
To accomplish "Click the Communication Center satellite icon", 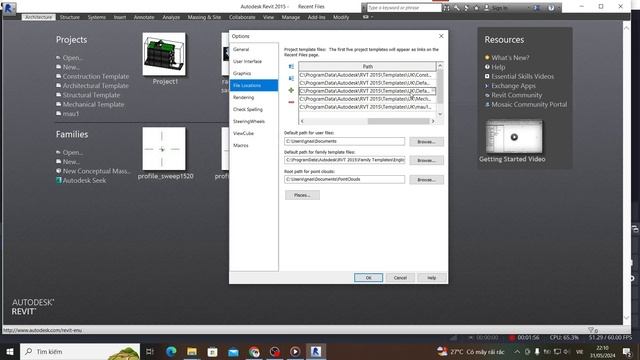I will tap(467, 8).
